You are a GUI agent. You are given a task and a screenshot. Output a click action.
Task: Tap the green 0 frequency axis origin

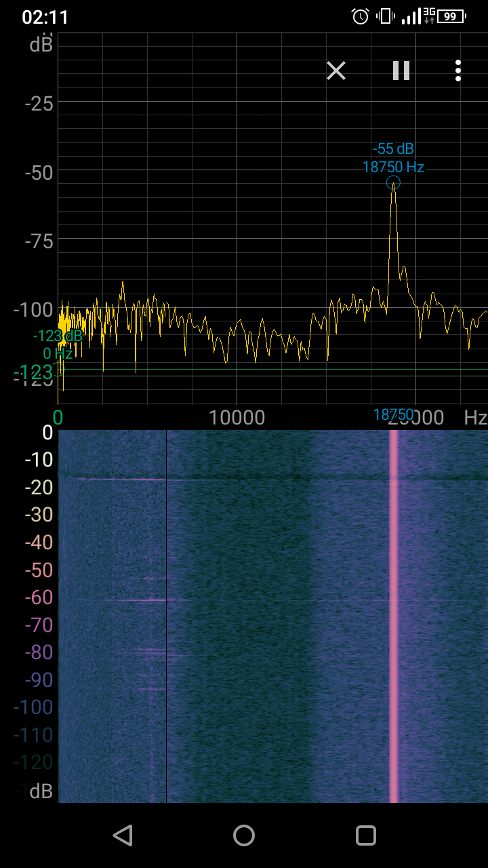pyautogui.click(x=58, y=418)
